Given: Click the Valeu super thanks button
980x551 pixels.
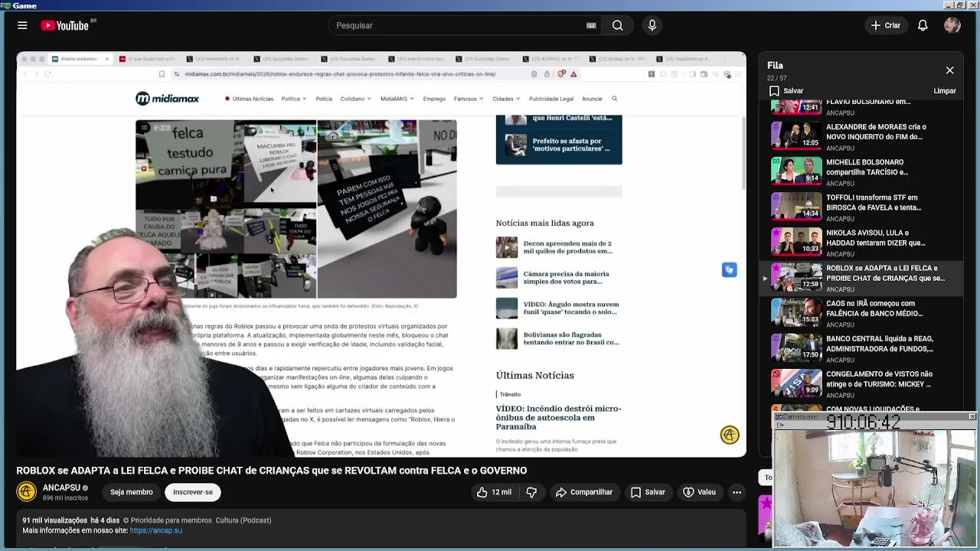Looking at the screenshot, I should click(x=699, y=492).
